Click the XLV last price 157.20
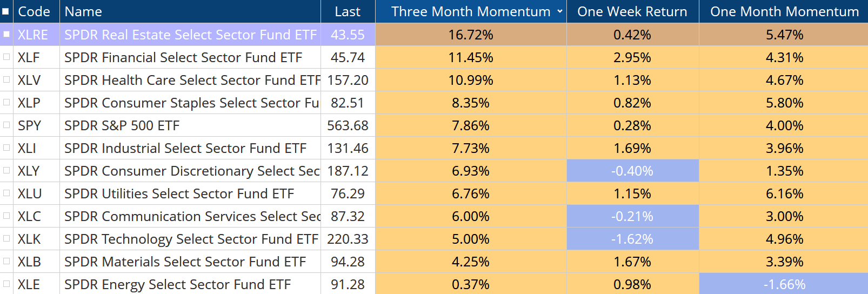 click(x=348, y=80)
